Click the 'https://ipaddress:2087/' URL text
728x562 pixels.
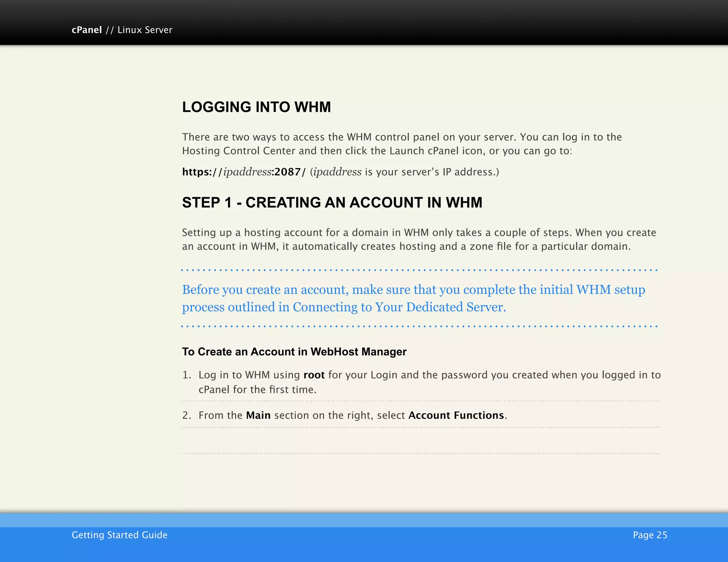[x=244, y=172]
